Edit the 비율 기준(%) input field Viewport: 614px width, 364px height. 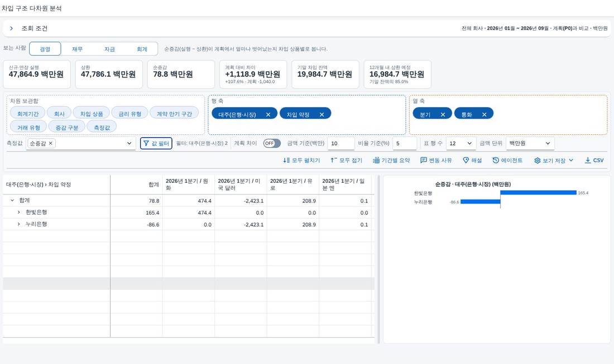pos(405,143)
